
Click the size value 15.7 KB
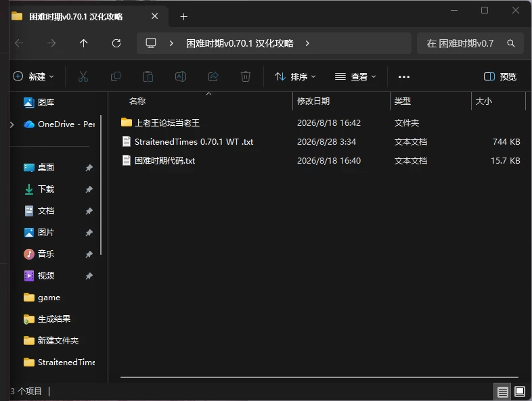[x=505, y=161]
